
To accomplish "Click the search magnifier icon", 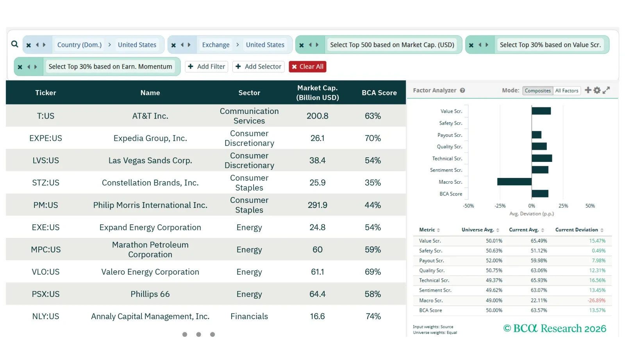I will [15, 44].
